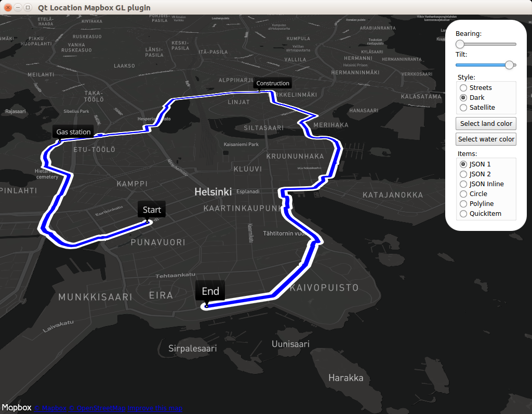This screenshot has width=532, height=414.
Task: Click the End marker label
Action: coord(210,291)
